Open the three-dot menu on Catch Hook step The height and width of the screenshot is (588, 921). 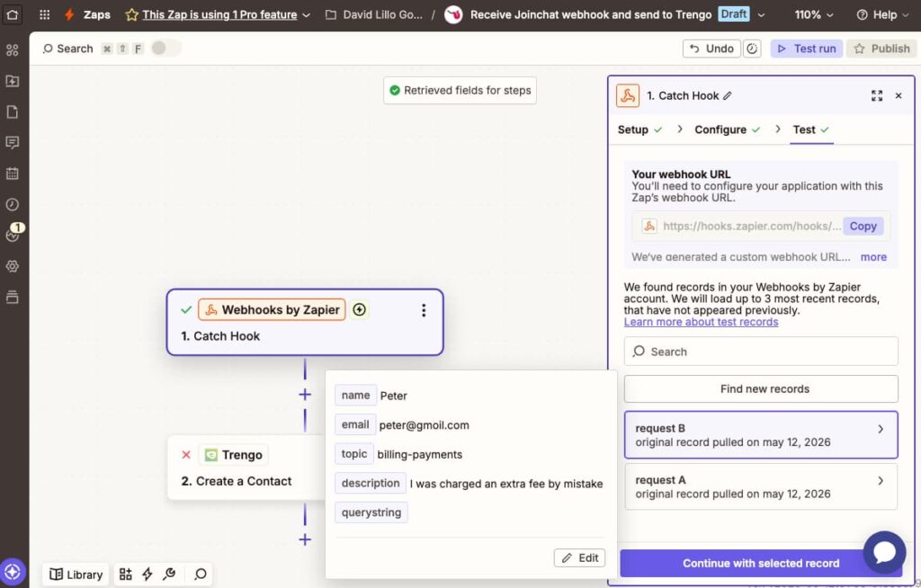coord(424,310)
